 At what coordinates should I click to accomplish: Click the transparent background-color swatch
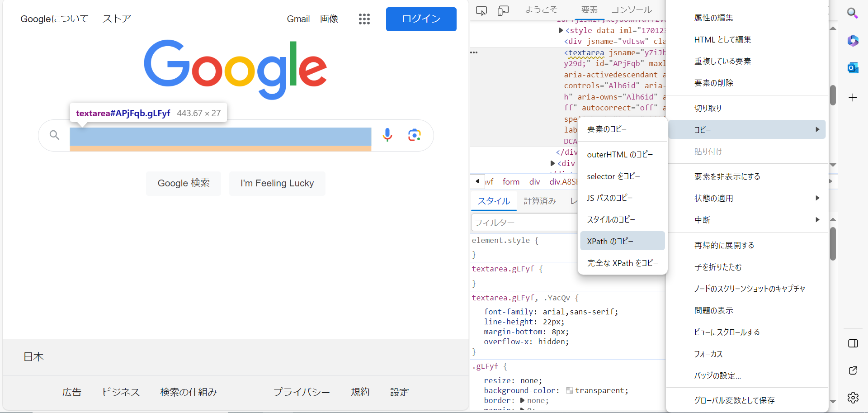571,390
